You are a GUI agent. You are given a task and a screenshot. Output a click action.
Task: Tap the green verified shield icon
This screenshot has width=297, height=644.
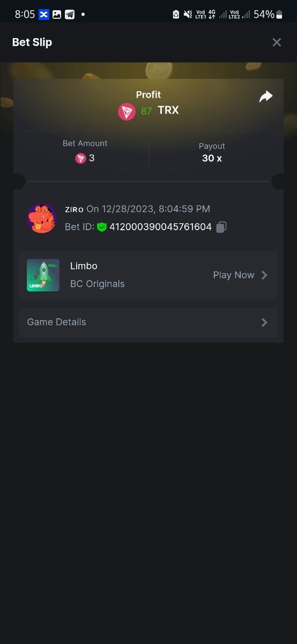(x=102, y=228)
